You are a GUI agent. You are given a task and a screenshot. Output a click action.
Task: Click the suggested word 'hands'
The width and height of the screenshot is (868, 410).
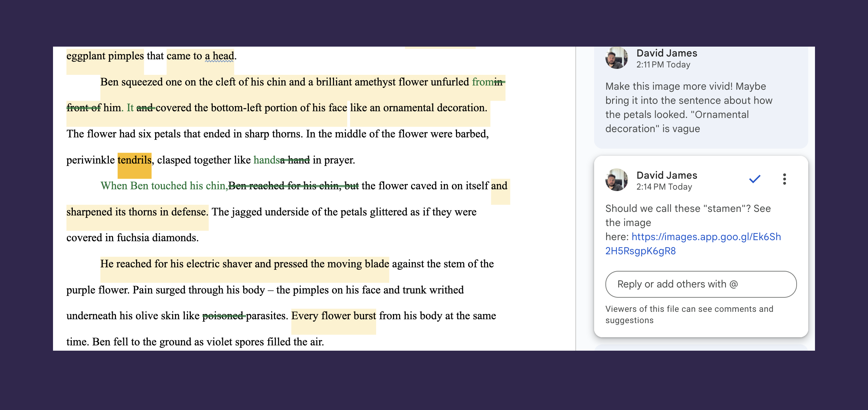[x=266, y=160]
